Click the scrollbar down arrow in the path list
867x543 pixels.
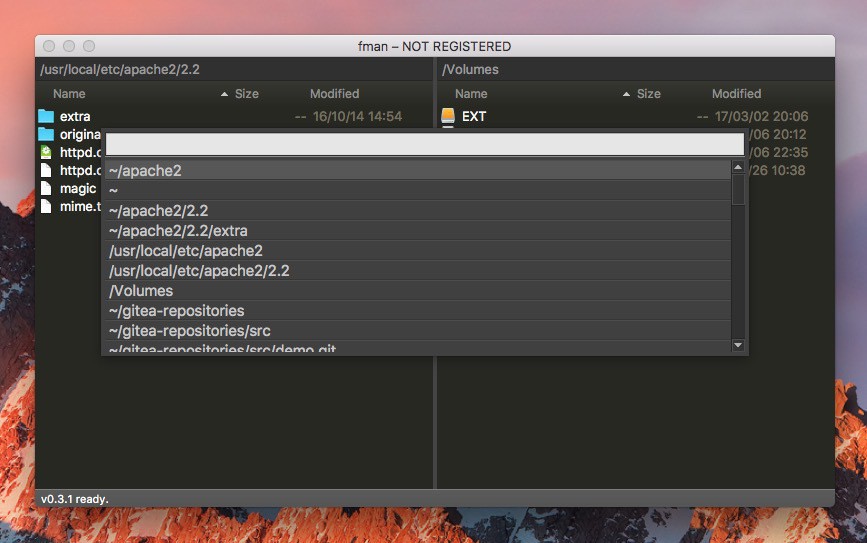click(x=738, y=345)
